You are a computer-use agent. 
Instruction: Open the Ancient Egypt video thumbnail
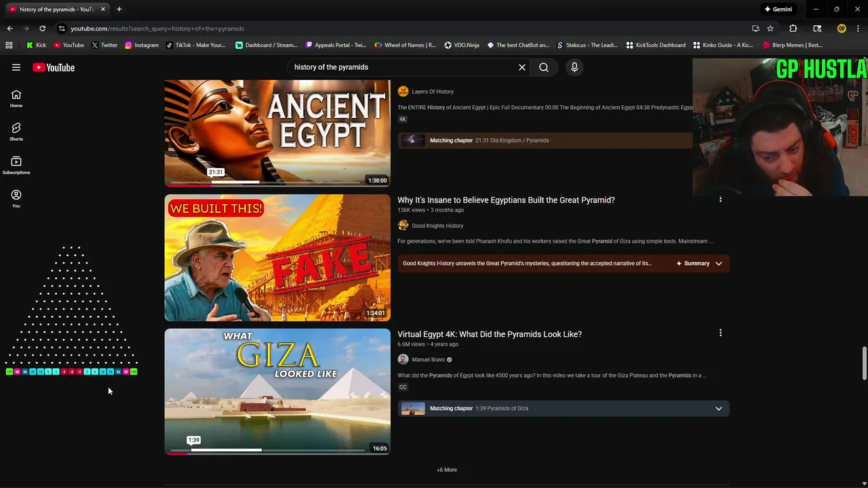pos(277,133)
